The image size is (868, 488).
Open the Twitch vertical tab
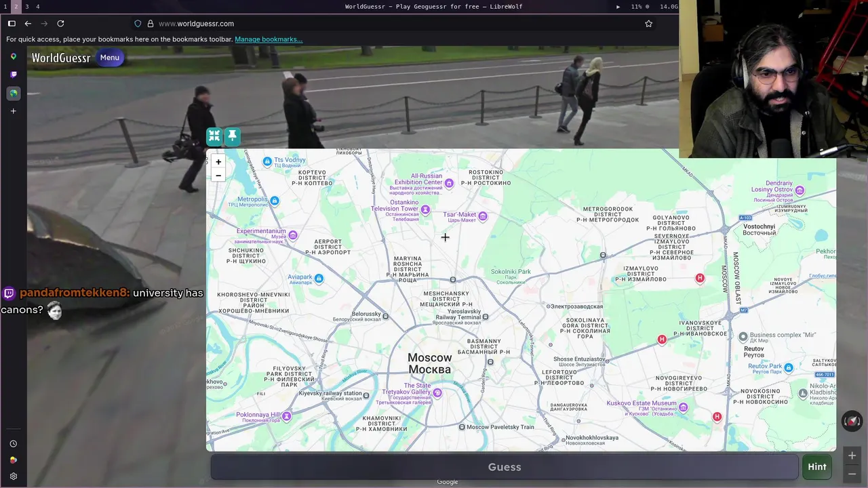point(13,75)
